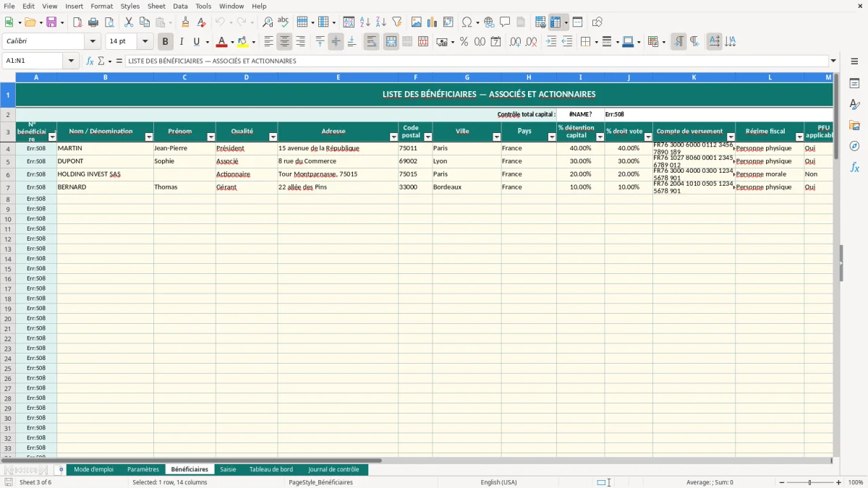Screen dimensions: 868x488
Task: Apply the red font color swatch
Action: [222, 42]
